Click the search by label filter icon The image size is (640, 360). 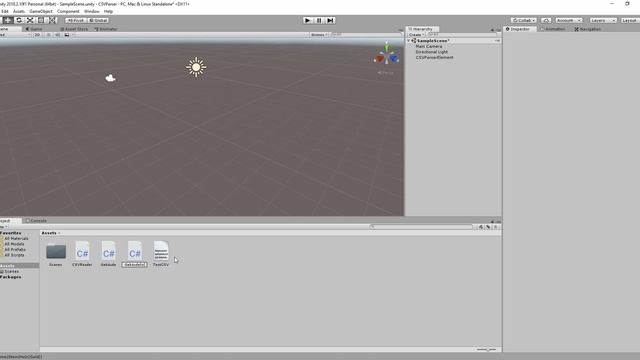[x=488, y=227]
